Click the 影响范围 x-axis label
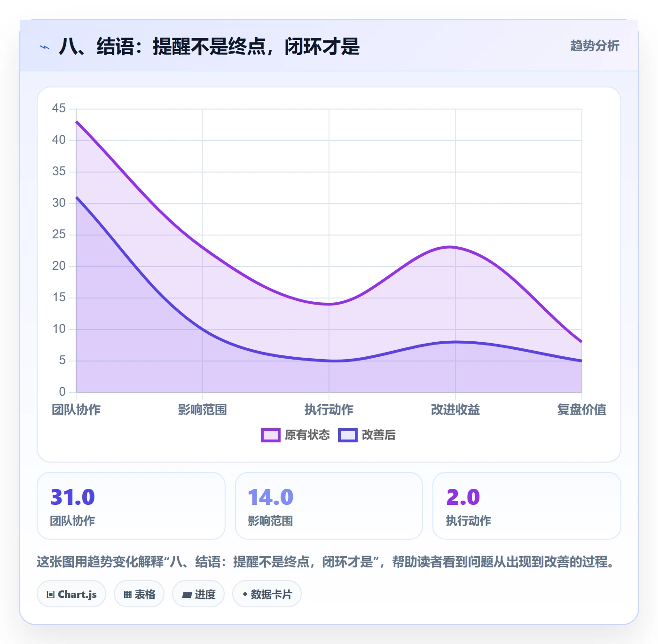Screen dimensions: 658x644 [x=203, y=409]
